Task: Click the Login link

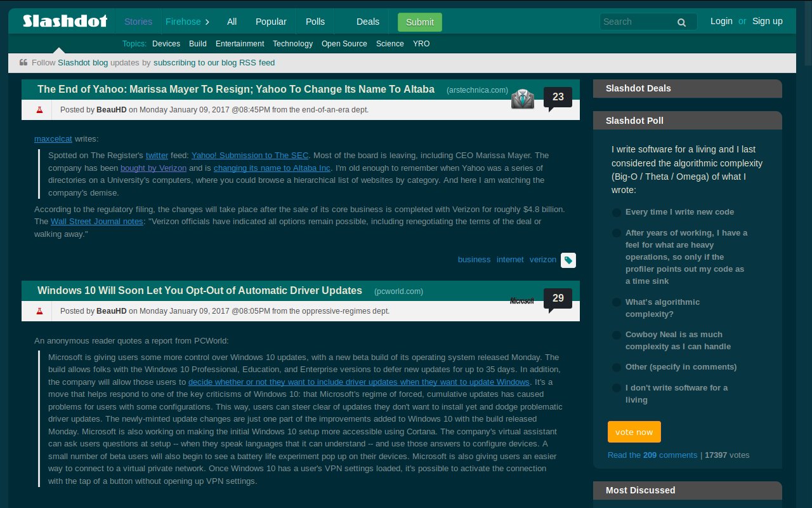Action: pos(721,21)
